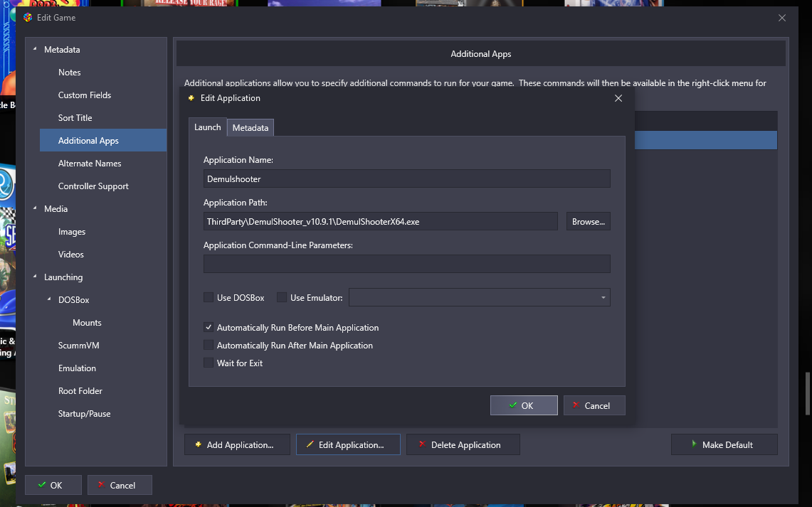Click the red X icon on dialog Cancel
The width and height of the screenshot is (812, 507).
pos(575,405)
